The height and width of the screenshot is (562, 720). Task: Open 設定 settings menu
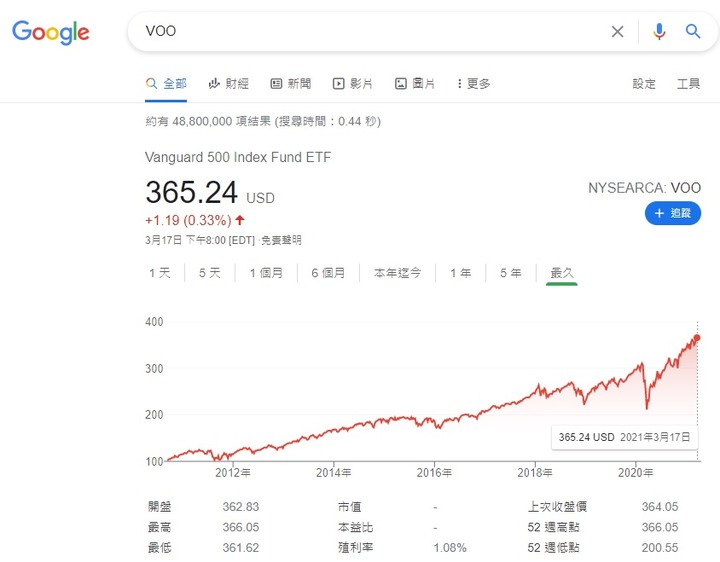pos(644,84)
